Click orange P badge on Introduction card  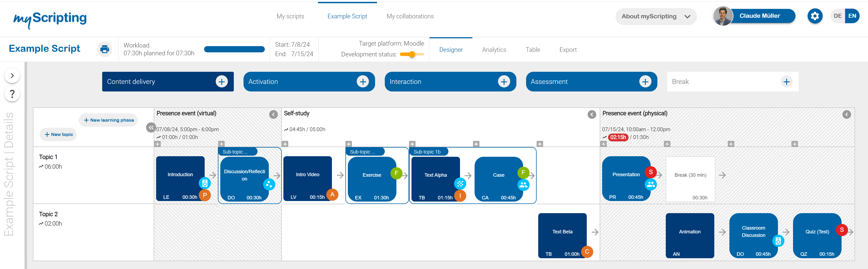pyautogui.click(x=205, y=195)
